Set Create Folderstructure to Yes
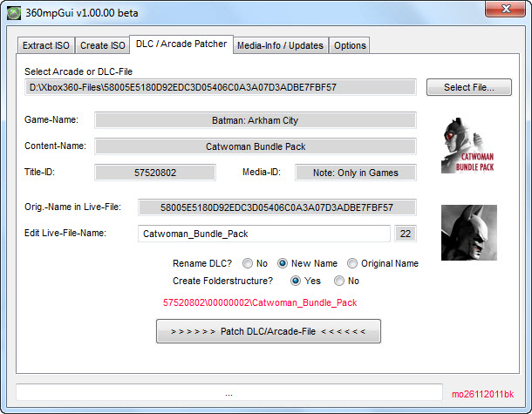This screenshot has height=414, width=532. click(x=296, y=281)
